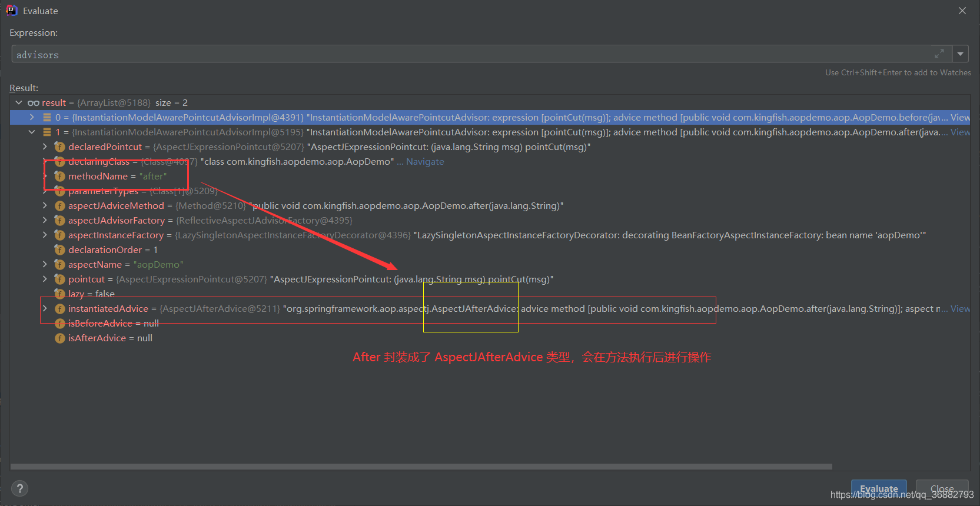
Task: Expand the instantiatedAdvice field
Action: (x=45, y=308)
